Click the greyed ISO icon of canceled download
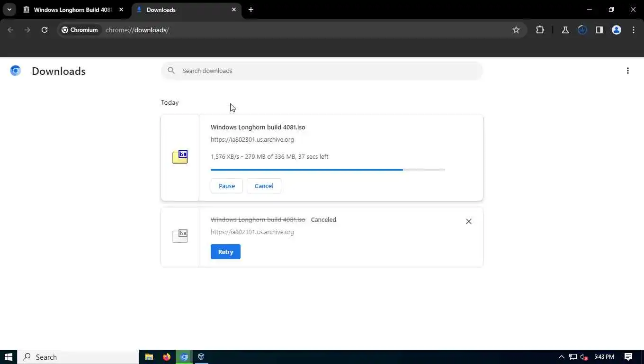 (180, 236)
